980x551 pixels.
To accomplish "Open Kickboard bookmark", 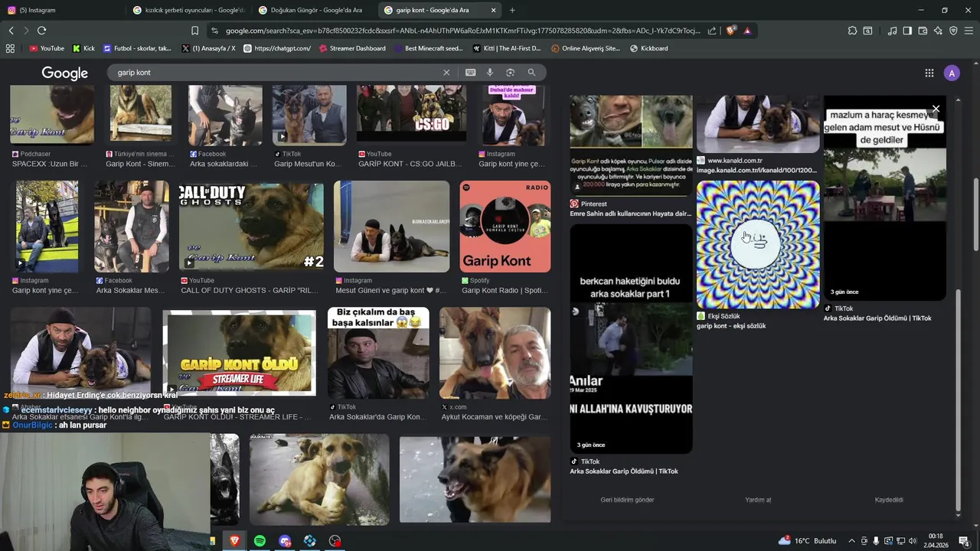I will coord(648,48).
